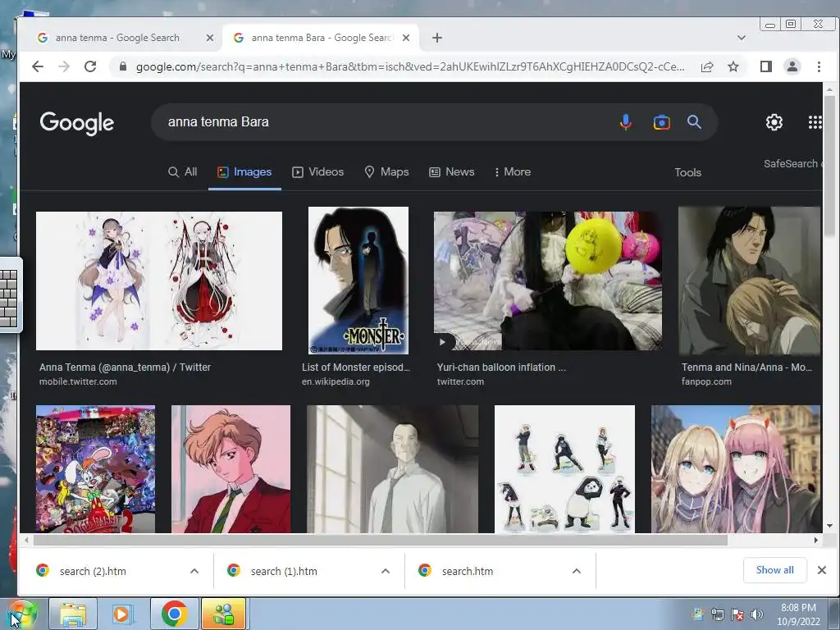Open the Yuri-chan balloon video thumbnail

coord(547,281)
